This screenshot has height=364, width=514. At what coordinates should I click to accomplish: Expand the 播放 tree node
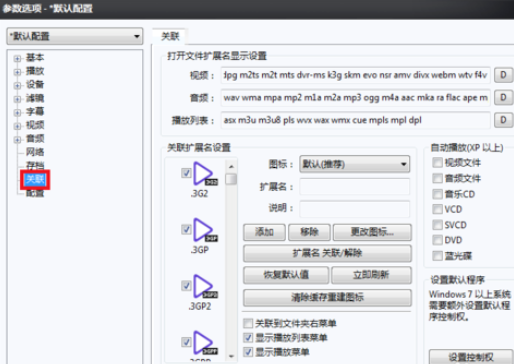tap(17, 72)
